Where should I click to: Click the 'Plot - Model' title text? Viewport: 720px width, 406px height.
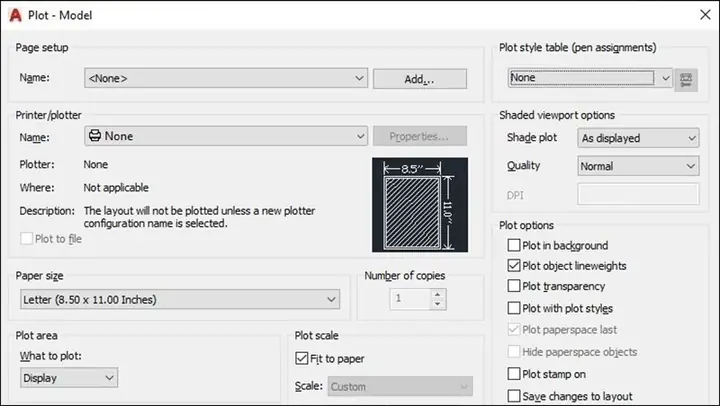(60, 15)
